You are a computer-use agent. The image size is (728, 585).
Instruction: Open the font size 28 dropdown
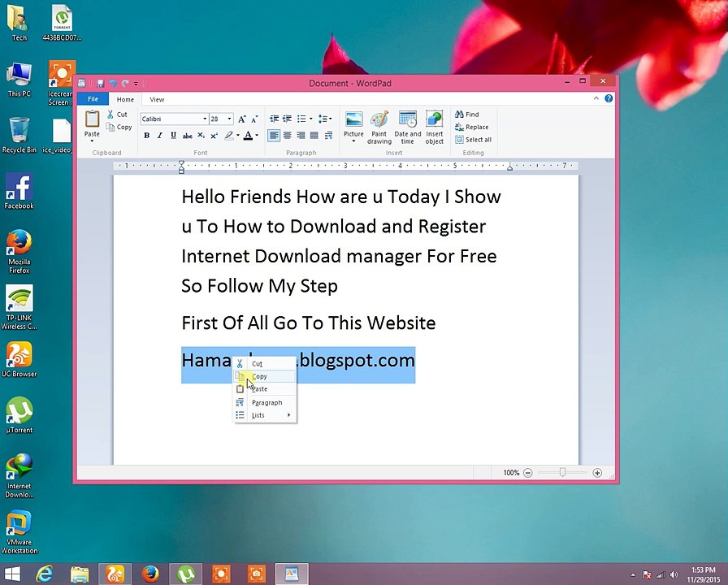click(x=229, y=119)
